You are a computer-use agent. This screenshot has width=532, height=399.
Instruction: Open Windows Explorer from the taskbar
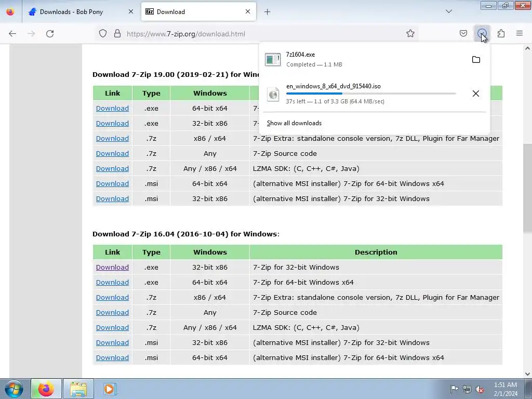coord(78,389)
